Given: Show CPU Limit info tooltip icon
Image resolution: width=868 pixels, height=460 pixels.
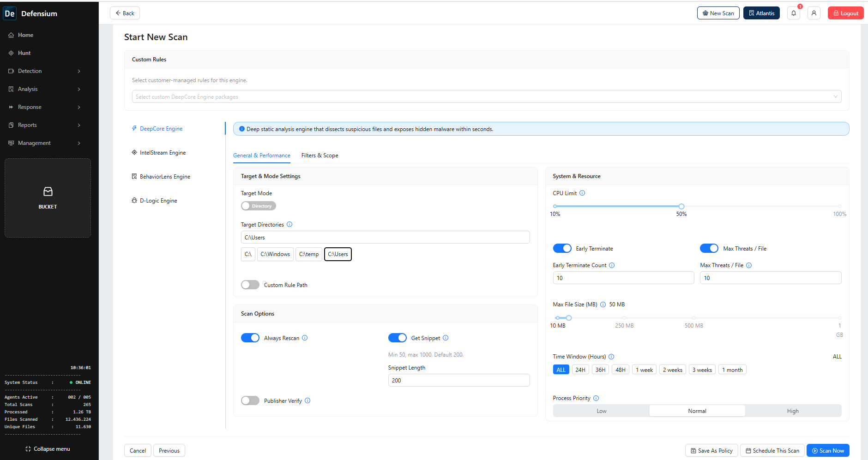Looking at the screenshot, I should 582,193.
